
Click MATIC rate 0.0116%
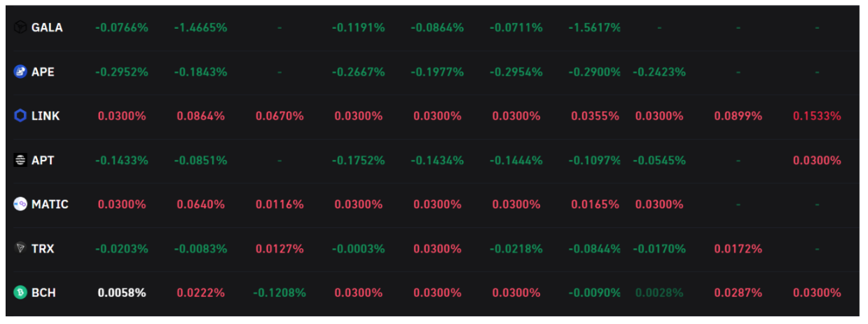coord(280,204)
